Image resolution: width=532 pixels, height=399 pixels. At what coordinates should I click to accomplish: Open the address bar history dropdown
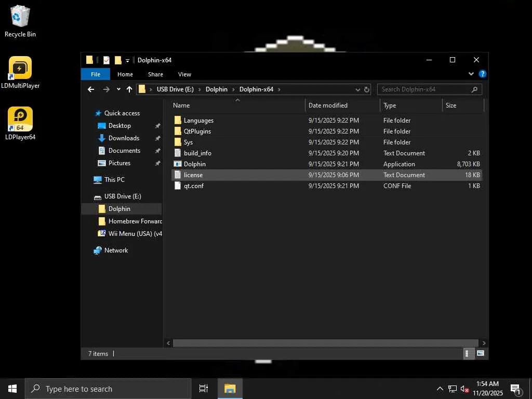point(357,89)
